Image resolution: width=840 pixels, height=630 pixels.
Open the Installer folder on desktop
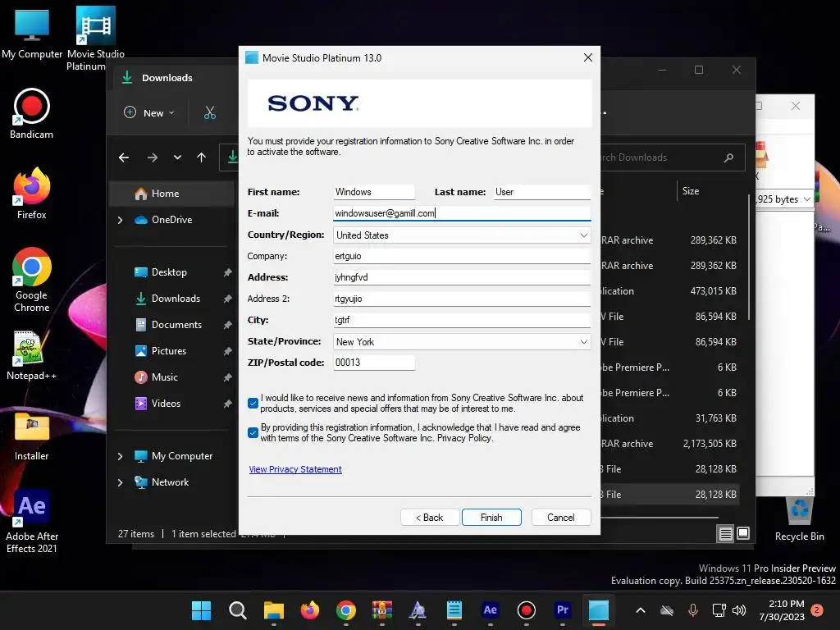pyautogui.click(x=32, y=436)
